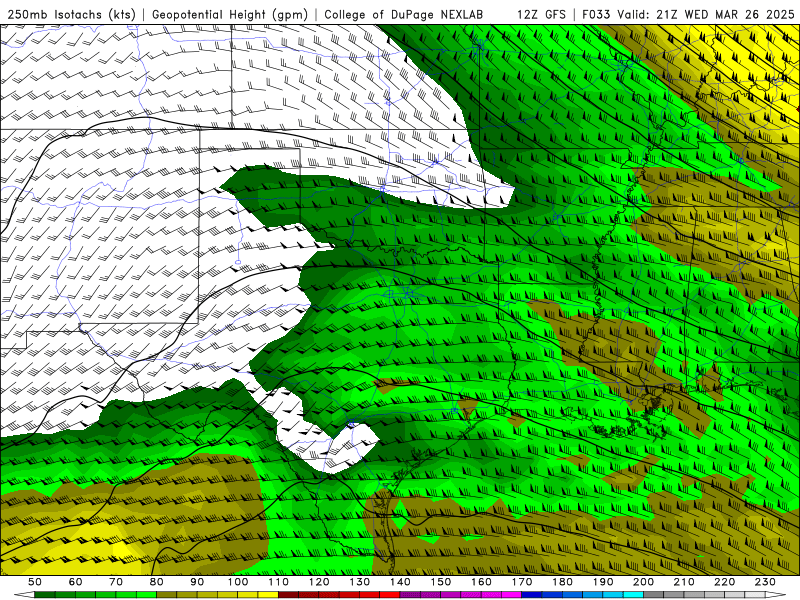Click the 130 value on the color scale
The height and width of the screenshot is (600, 800).
point(360,582)
